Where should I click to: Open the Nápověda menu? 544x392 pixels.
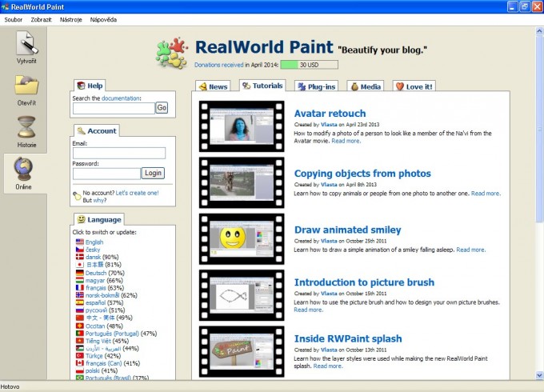103,20
